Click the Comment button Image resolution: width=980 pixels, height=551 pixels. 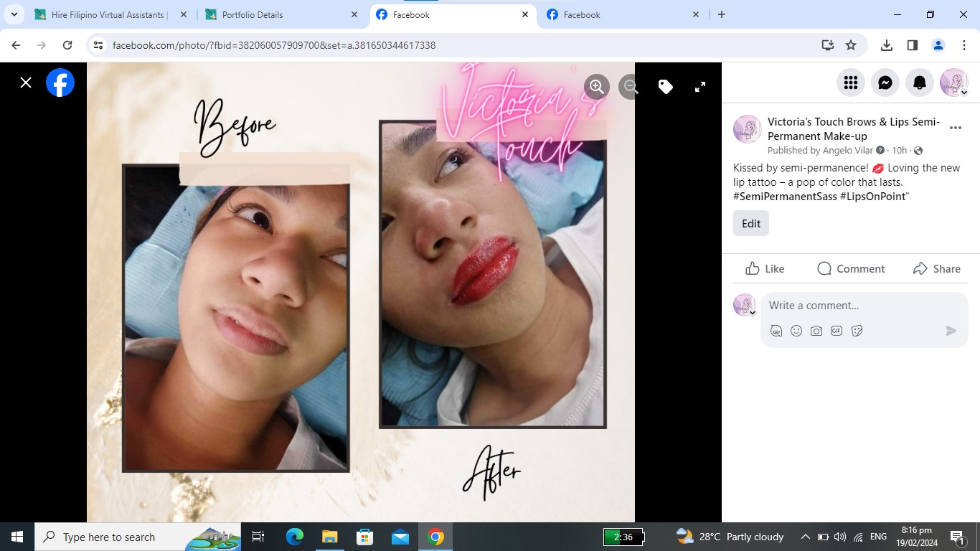click(x=851, y=269)
